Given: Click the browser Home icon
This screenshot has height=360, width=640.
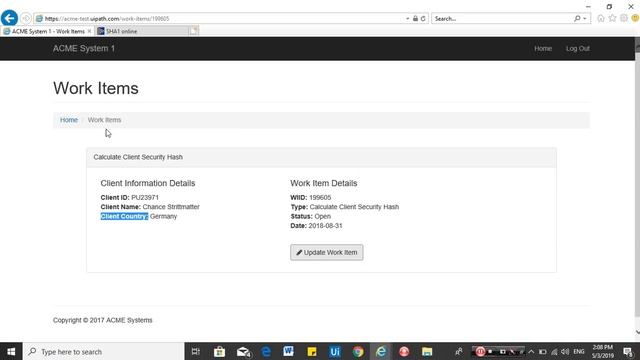Looking at the screenshot, I should 601,18.
